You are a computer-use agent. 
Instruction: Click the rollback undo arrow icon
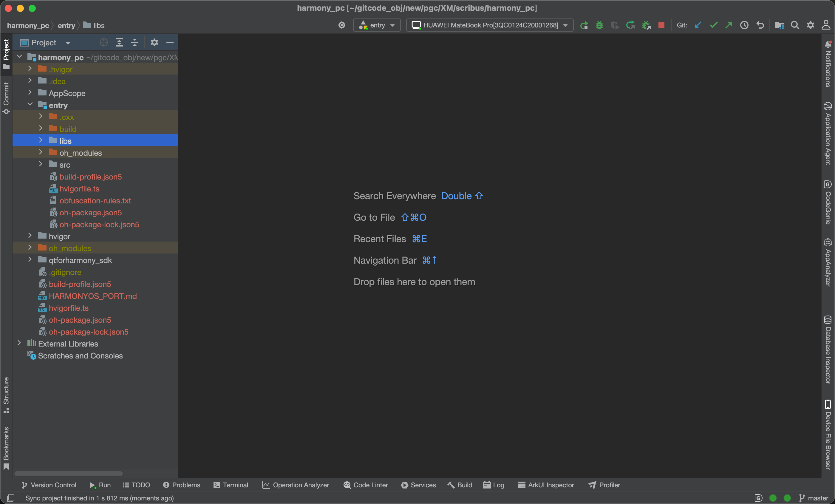point(760,25)
